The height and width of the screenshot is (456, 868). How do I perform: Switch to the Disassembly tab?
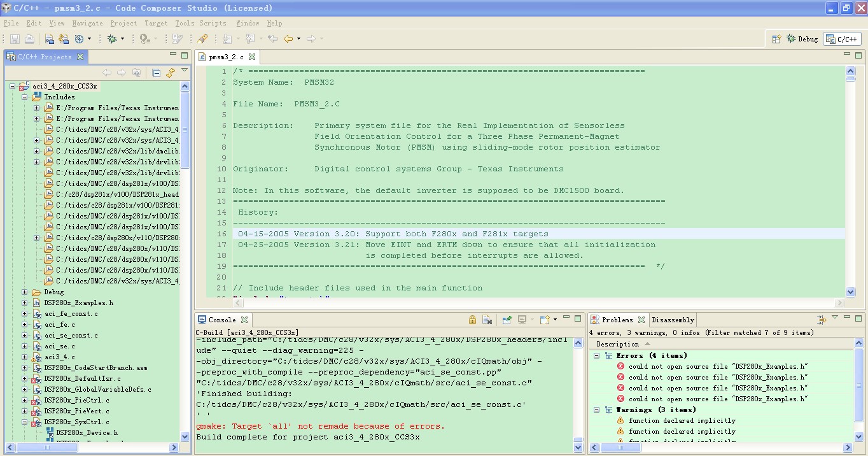tap(673, 320)
